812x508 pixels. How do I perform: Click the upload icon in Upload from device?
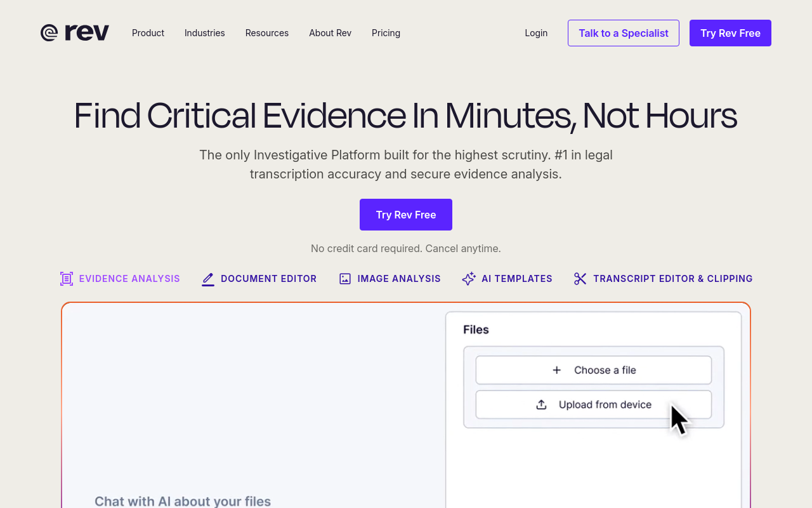coord(541,404)
